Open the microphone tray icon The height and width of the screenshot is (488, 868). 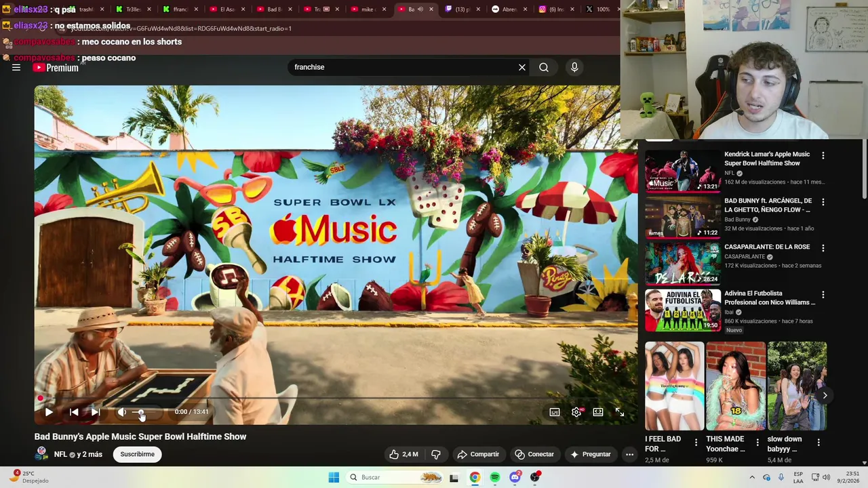point(781,477)
